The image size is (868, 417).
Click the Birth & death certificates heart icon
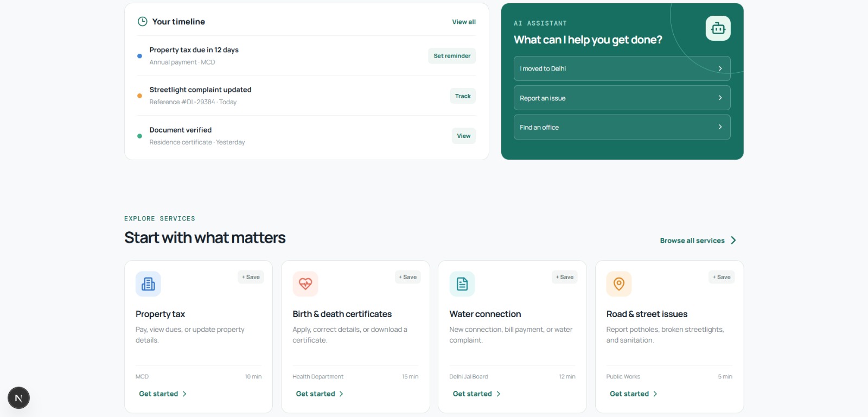305,284
